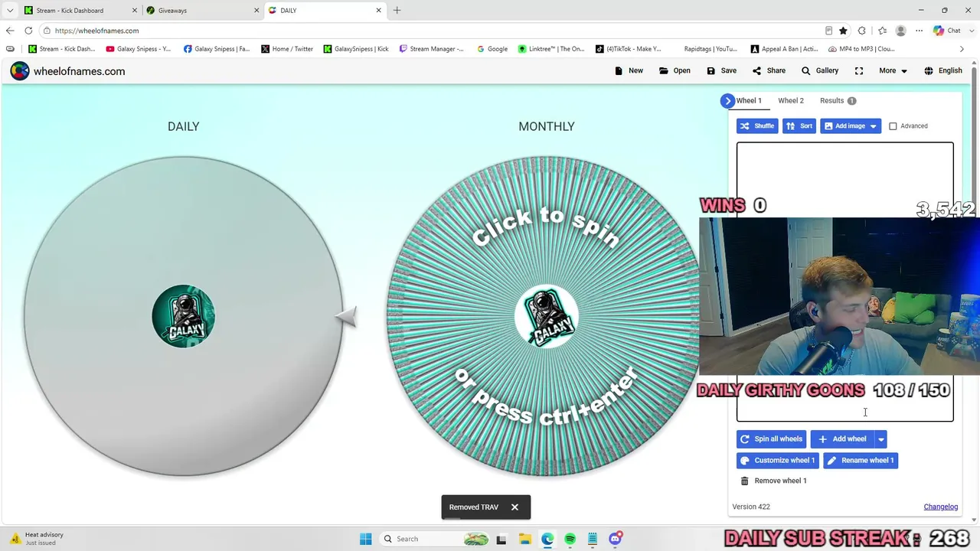Open a saved wheel via Open button
This screenshot has width=980, height=551.
pos(675,70)
